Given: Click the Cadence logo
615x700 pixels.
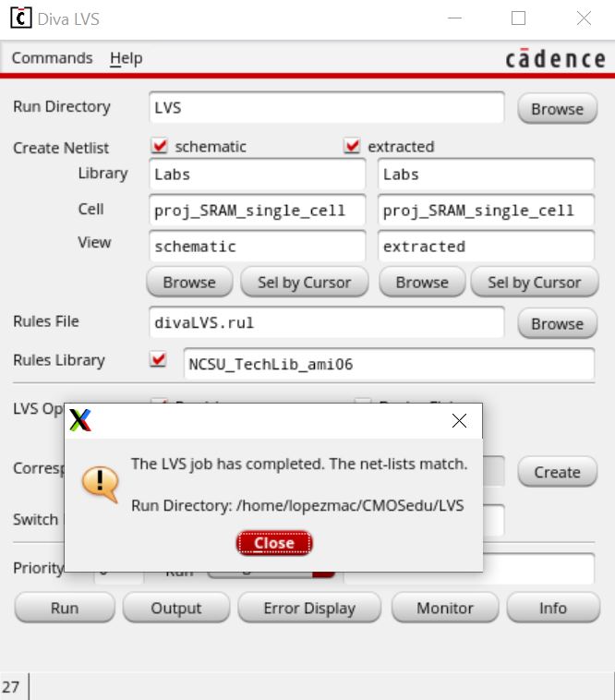Looking at the screenshot, I should (x=555, y=59).
